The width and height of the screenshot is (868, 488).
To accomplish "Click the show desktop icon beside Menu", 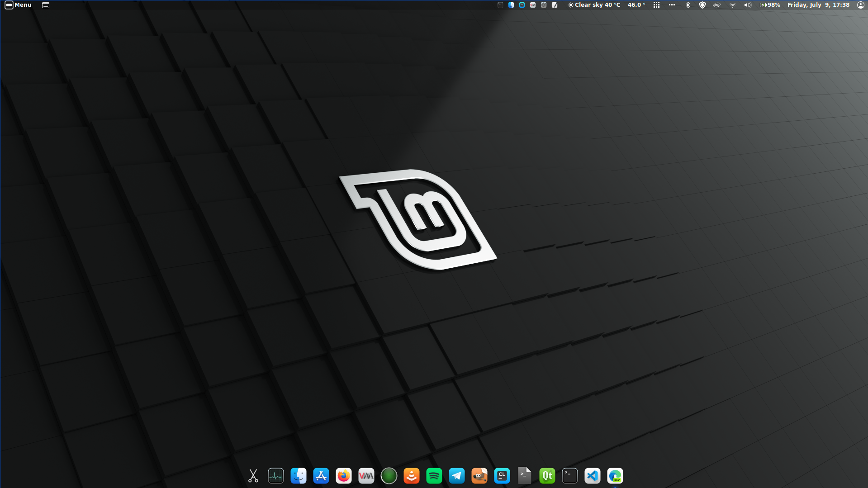I will 46,5.
